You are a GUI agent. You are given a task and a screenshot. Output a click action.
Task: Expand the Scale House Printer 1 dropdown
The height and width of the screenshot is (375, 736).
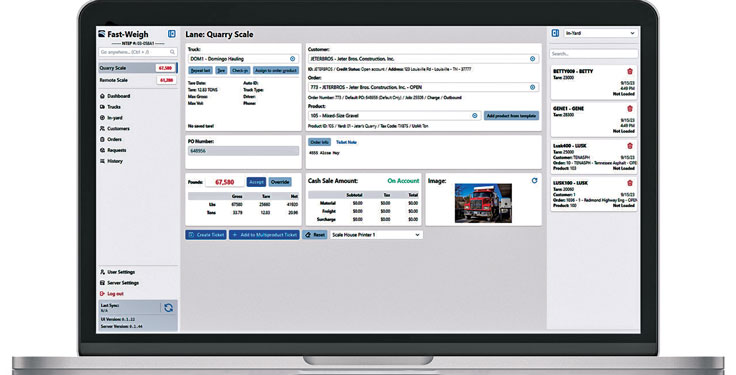(376, 235)
